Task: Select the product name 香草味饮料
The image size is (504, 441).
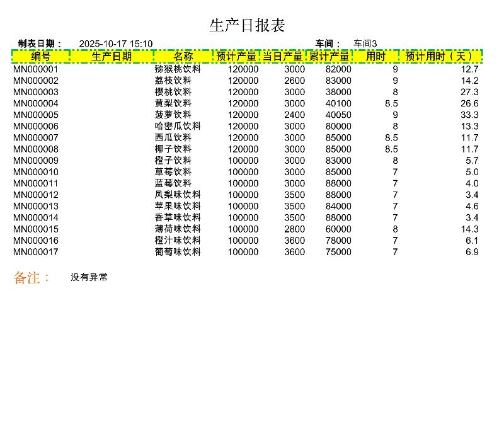Action: pos(178,217)
